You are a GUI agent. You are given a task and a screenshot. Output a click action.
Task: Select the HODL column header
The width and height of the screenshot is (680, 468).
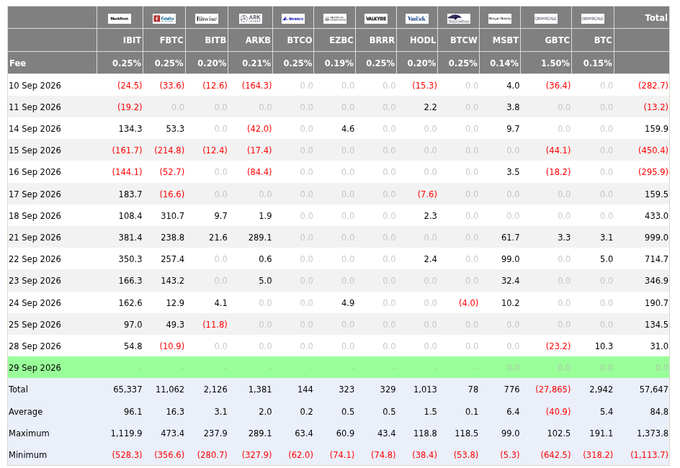[x=423, y=40]
